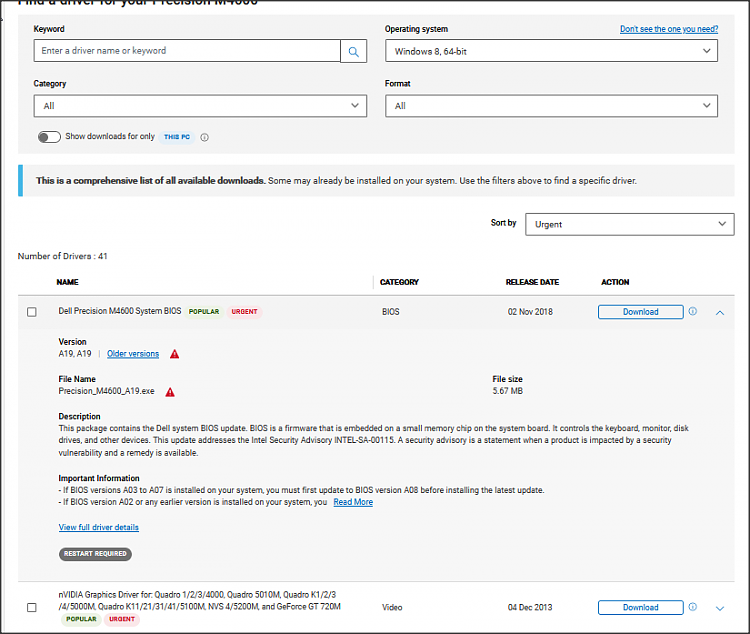Screen dimensions: 750x634
Task: Click the file name Precision_M4600_A19.exe
Action: tap(106, 391)
